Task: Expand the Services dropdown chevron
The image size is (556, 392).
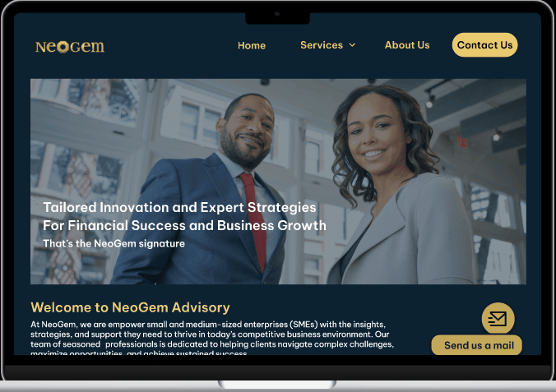Action: [x=352, y=45]
